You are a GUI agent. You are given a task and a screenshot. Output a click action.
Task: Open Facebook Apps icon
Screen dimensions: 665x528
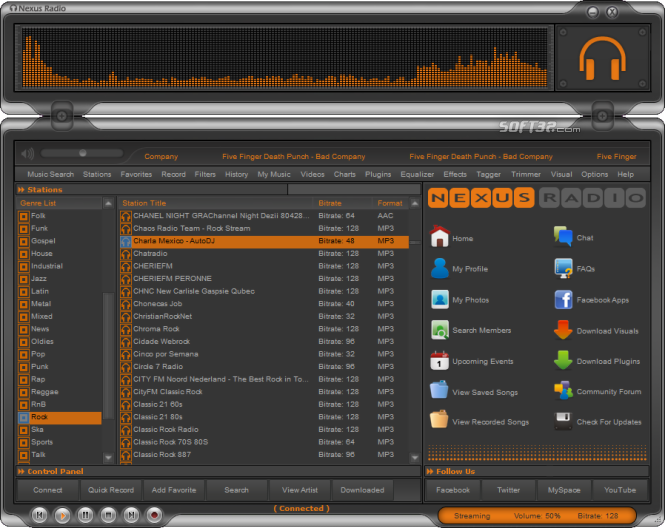(x=564, y=300)
